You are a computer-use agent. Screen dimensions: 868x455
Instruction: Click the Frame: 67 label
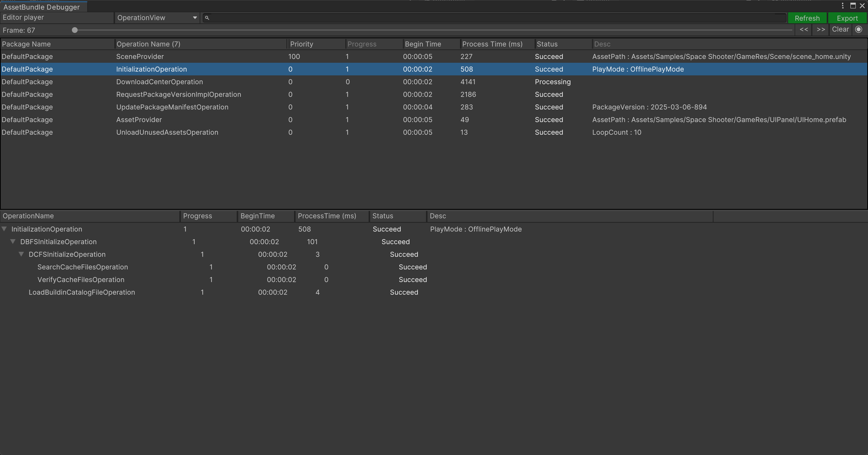(x=19, y=30)
